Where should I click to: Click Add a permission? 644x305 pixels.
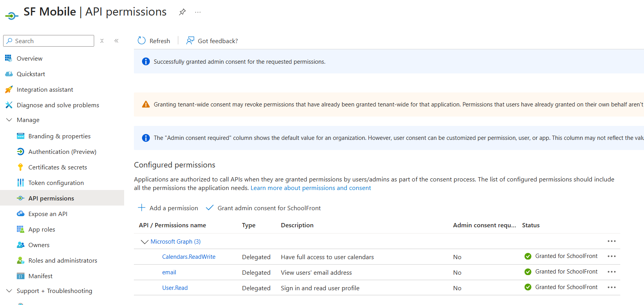click(168, 208)
